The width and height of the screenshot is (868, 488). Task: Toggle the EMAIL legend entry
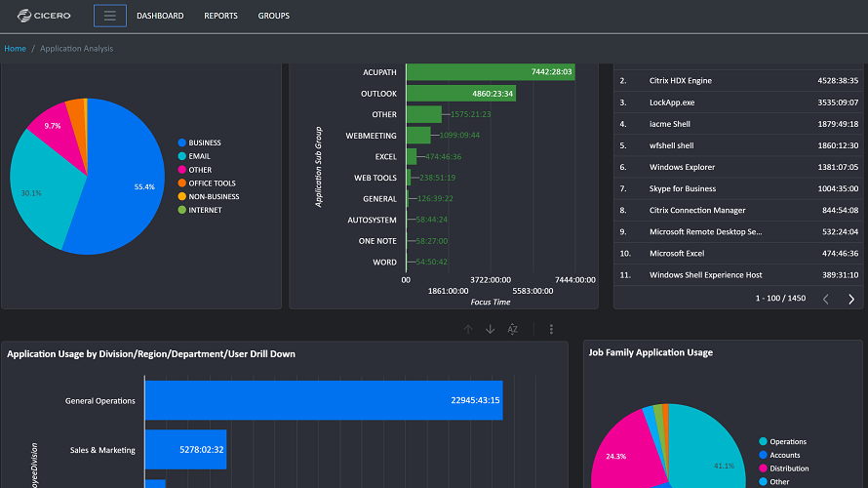tap(194, 156)
